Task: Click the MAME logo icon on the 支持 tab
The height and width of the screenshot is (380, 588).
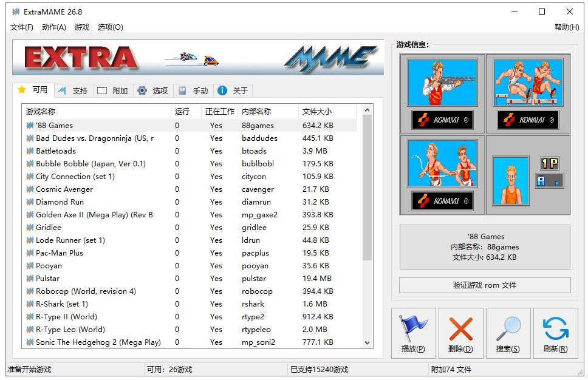Action: click(62, 90)
